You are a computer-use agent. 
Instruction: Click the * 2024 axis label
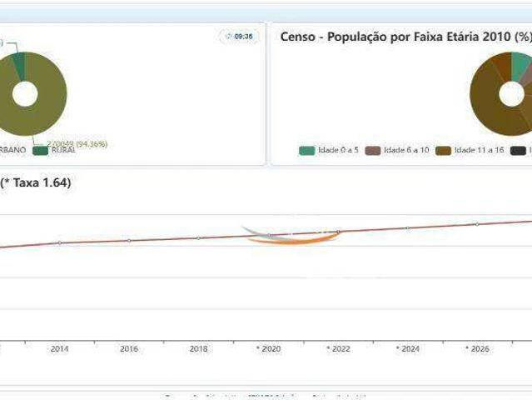tap(408, 348)
